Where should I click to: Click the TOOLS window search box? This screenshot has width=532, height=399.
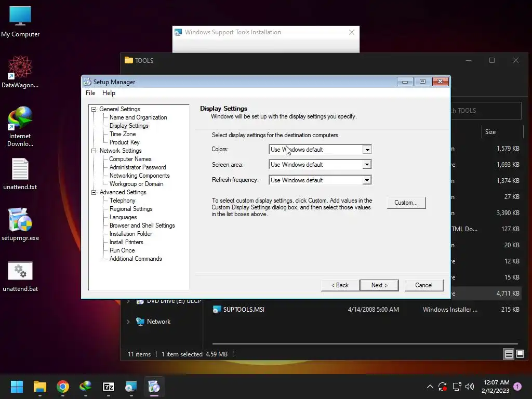(486, 111)
